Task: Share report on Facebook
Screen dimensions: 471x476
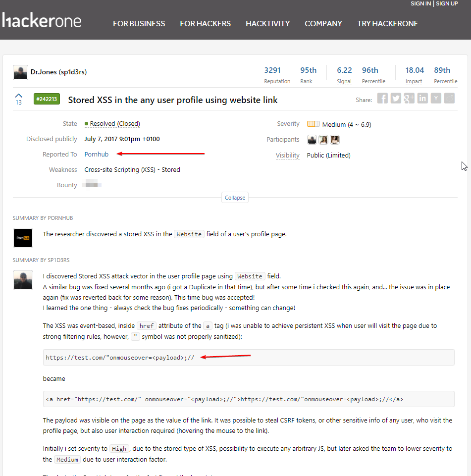Action: click(x=382, y=99)
